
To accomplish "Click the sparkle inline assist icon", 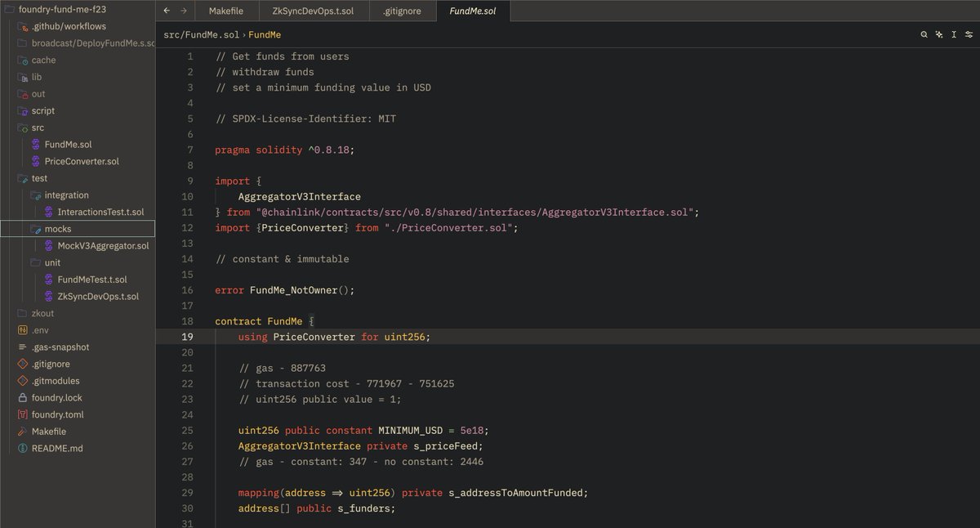I will coord(939,34).
